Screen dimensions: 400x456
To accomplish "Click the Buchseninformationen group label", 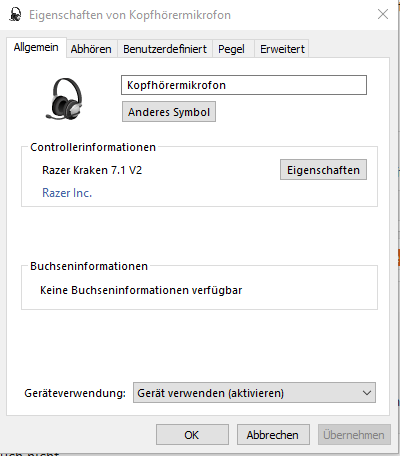I will point(89,266).
